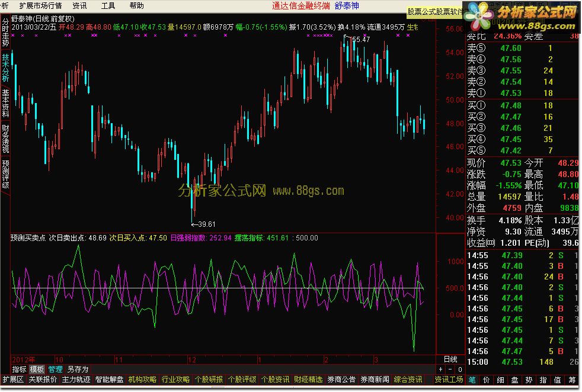Select the 技术分析 side tab
Image resolution: width=582 pixels, height=392 pixels.
(5, 68)
